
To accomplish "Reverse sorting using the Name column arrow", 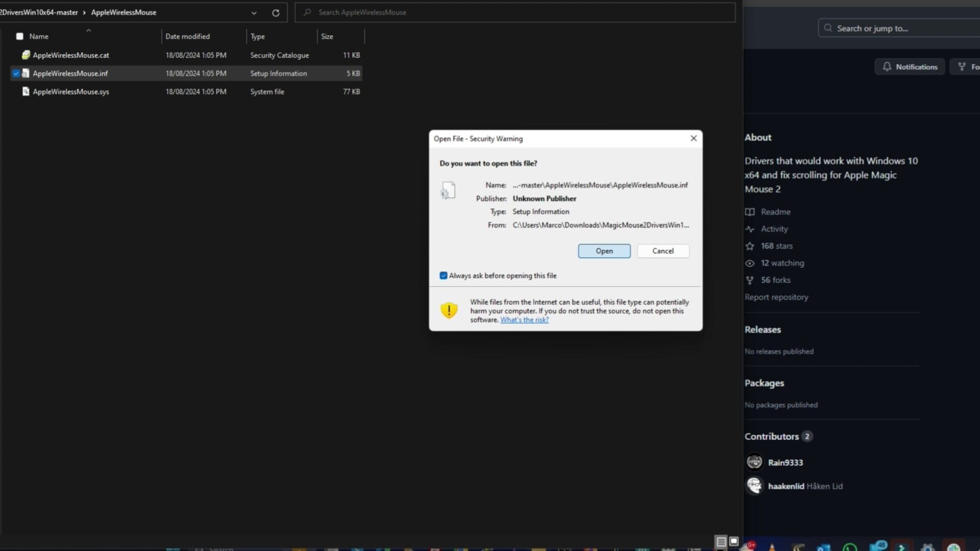I will [88, 30].
